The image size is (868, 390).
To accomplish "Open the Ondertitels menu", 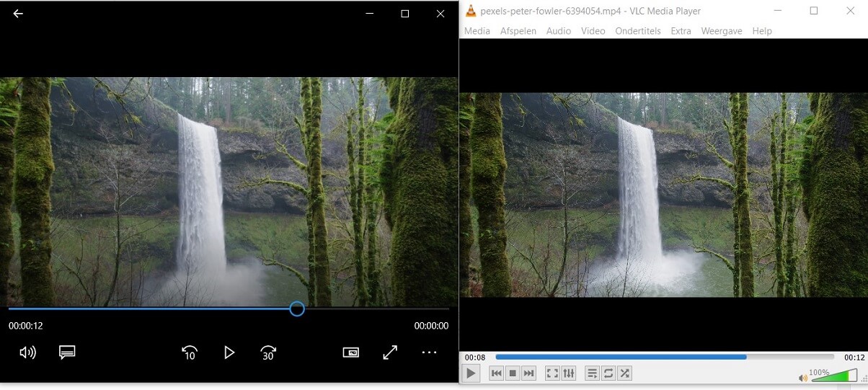I will [x=637, y=31].
